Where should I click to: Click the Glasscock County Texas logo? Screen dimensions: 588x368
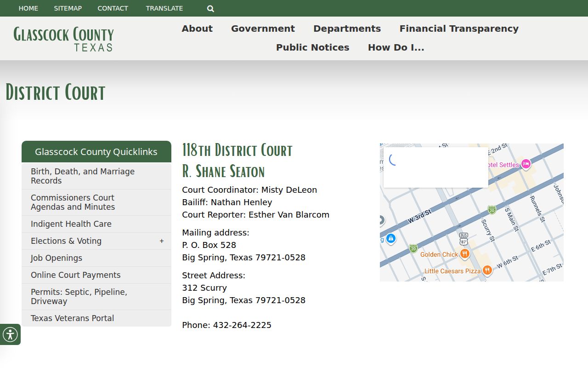click(x=63, y=39)
